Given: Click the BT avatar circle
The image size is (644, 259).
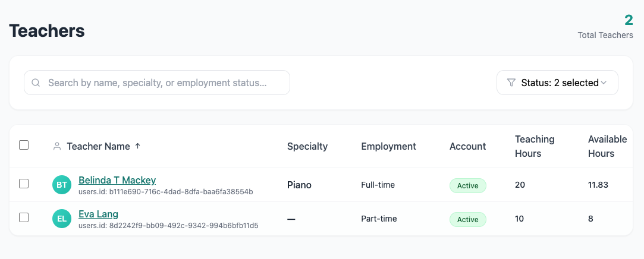Looking at the screenshot, I should tap(62, 185).
